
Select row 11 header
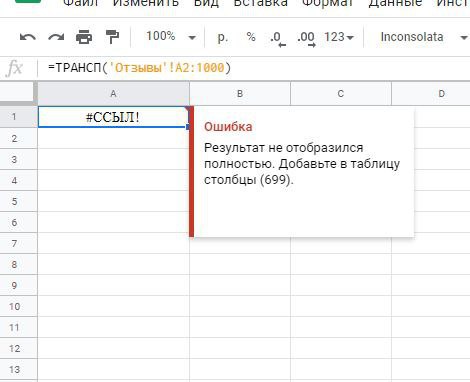click(x=18, y=327)
